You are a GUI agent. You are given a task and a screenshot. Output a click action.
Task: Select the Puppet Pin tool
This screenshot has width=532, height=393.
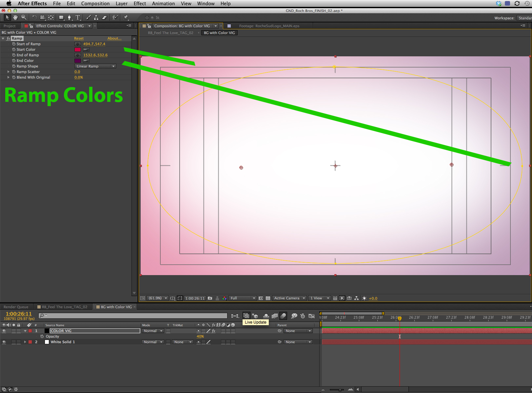pyautogui.click(x=126, y=17)
